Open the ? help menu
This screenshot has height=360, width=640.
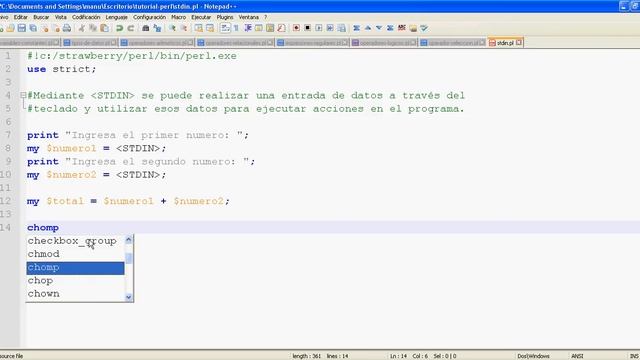coord(265,17)
